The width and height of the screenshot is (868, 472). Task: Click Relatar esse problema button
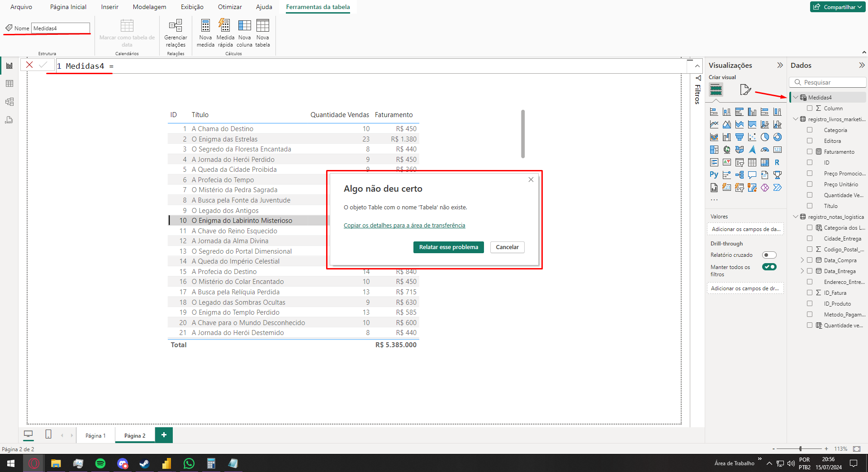click(448, 247)
